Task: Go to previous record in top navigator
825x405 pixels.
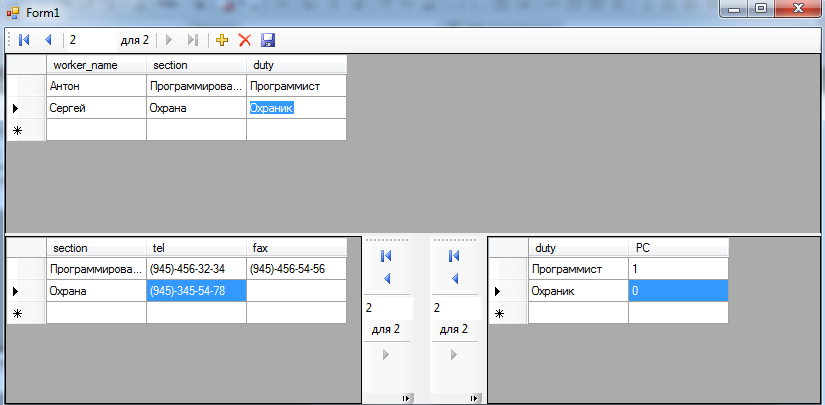Action: click(48, 40)
